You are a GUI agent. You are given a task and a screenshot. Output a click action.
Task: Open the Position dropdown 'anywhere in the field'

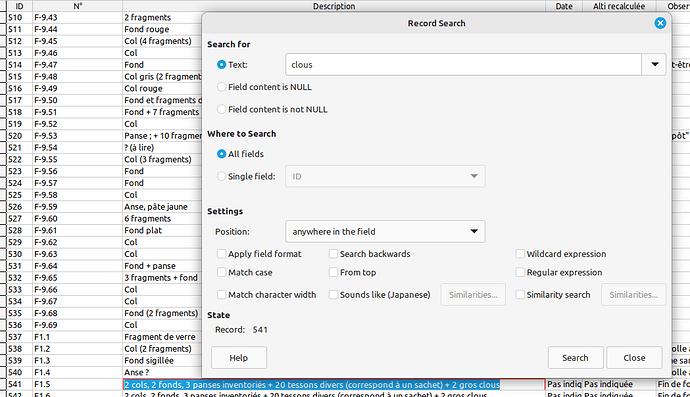point(385,232)
